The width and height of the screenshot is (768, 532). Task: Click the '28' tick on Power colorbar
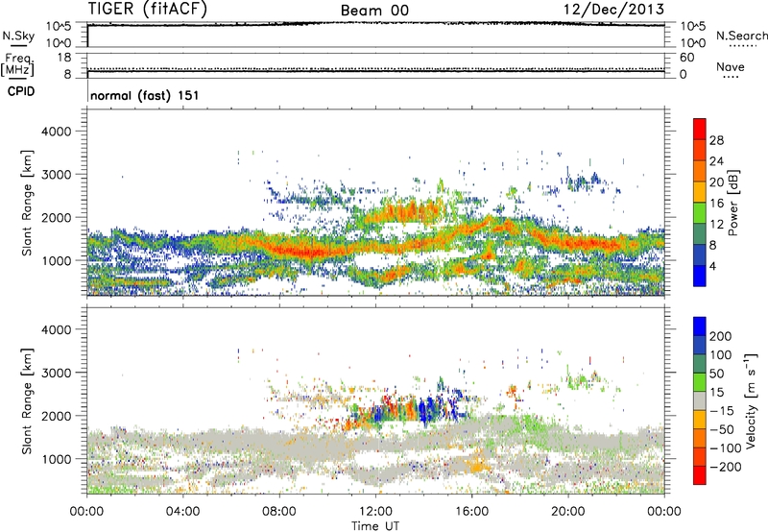point(716,140)
